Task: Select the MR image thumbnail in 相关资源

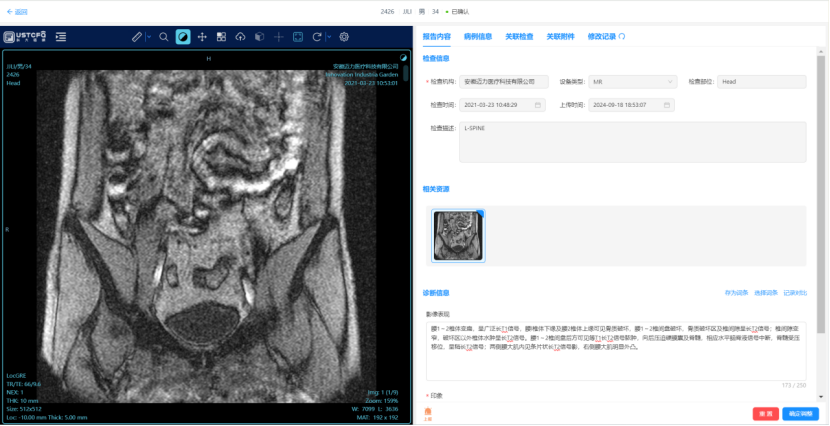Action: click(458, 236)
